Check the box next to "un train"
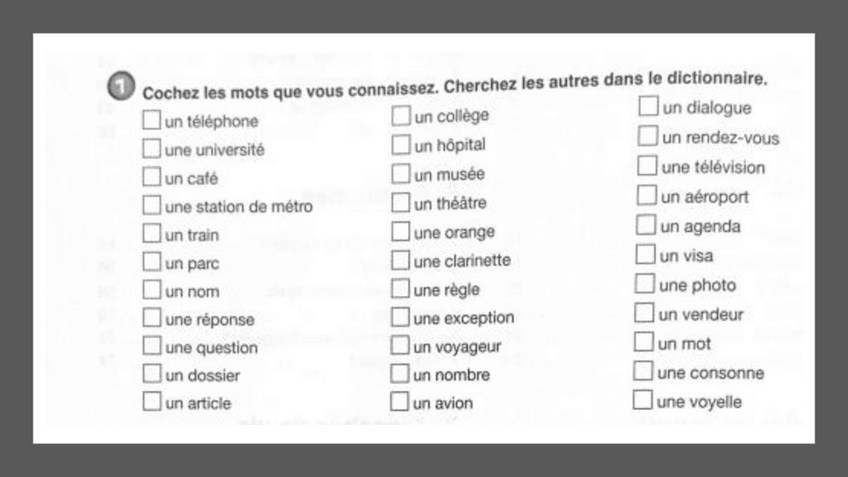 point(151,234)
